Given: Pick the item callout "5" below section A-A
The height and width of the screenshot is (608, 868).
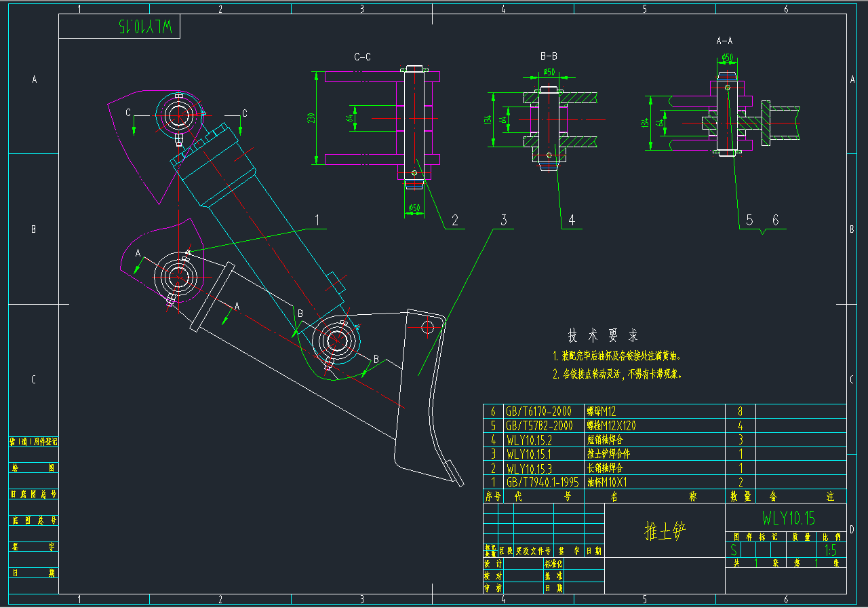Looking at the screenshot, I should (x=749, y=220).
